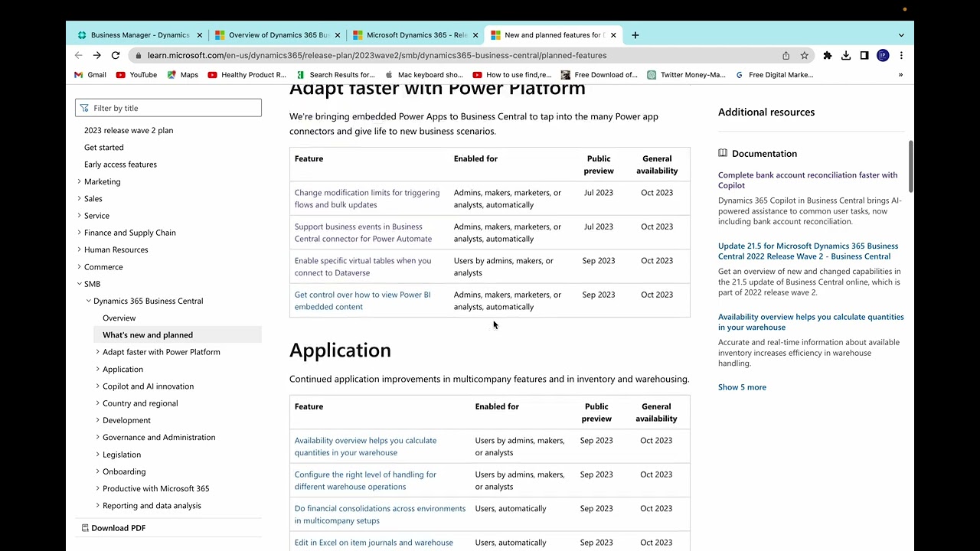Open Update 21.5 for Business Central link

(808, 251)
